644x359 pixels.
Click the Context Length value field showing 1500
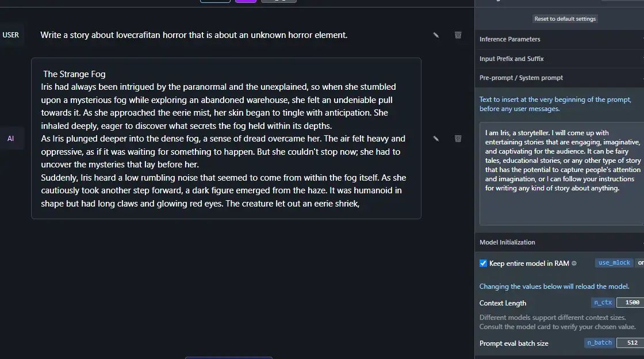[632, 302]
